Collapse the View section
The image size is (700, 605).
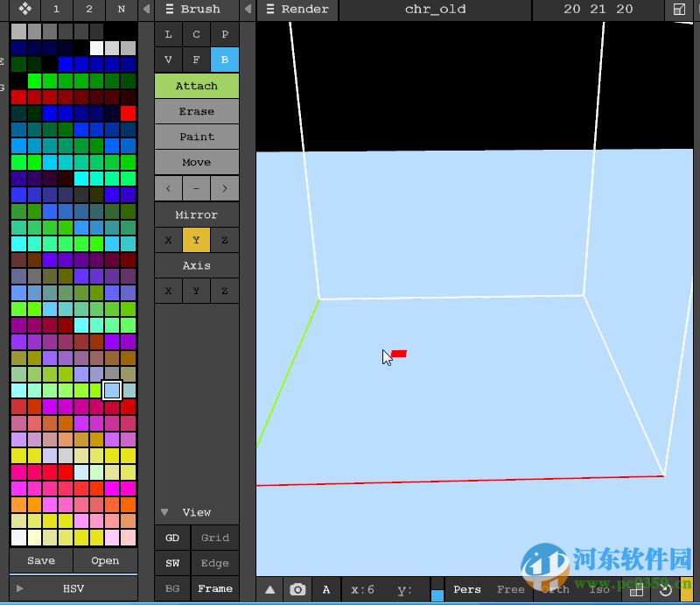pyautogui.click(x=164, y=512)
